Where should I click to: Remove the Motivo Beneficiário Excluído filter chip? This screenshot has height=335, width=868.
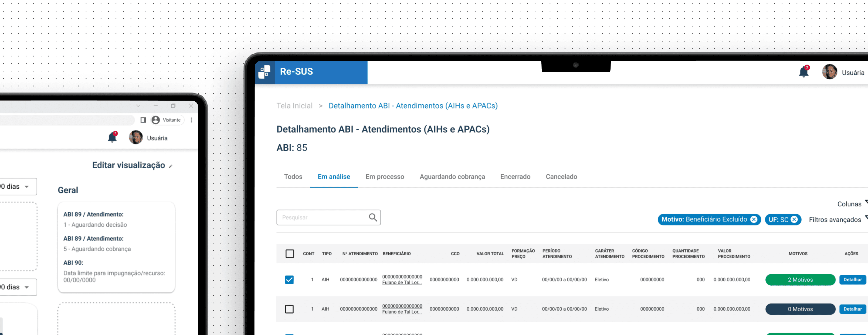754,220
